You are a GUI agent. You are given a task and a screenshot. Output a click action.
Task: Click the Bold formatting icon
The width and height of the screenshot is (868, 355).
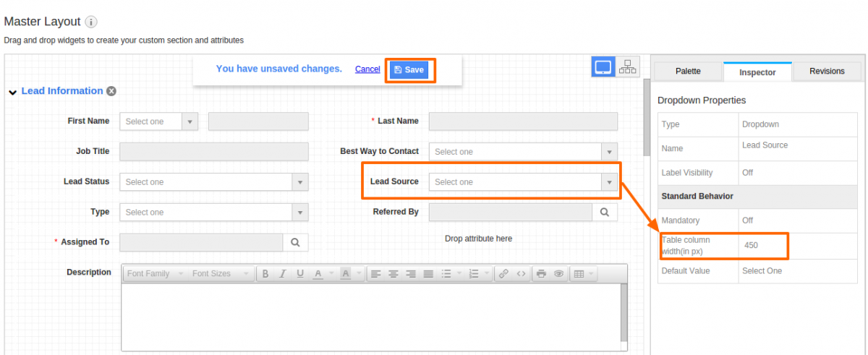[265, 274]
